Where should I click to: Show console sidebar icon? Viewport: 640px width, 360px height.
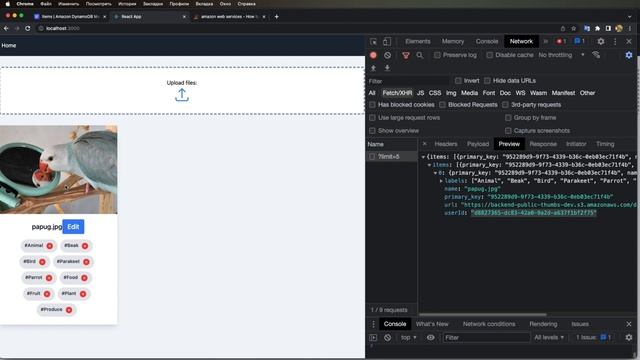(x=373, y=338)
